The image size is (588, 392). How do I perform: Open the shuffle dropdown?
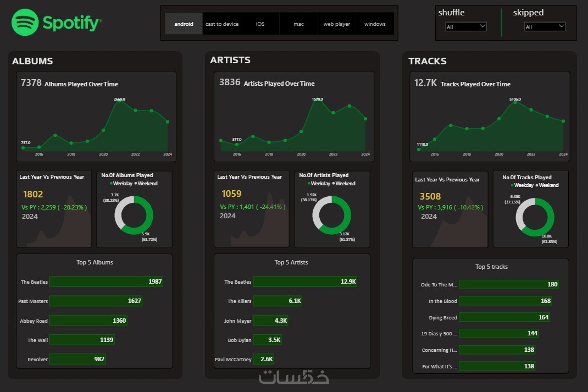pyautogui.click(x=466, y=26)
